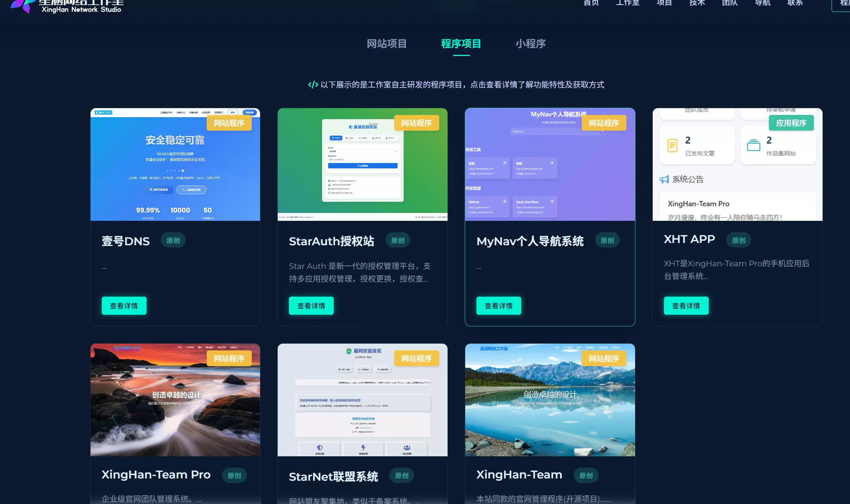This screenshot has height=504, width=850.
Task: Click the 原创 badge next to 壹号DNS
Action: click(173, 240)
